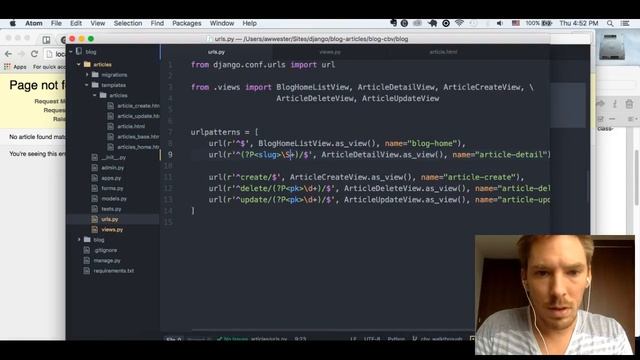Screen dimensions: 640x360
Task: Click the UTF-8 encoding in status bar
Action: (x=372, y=339)
